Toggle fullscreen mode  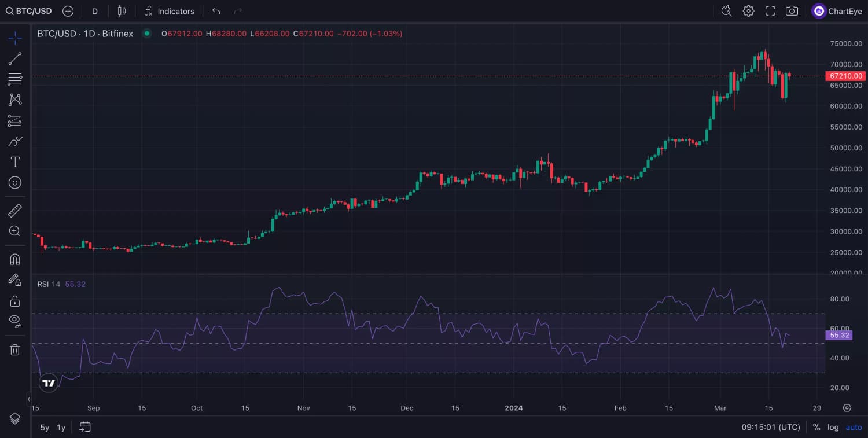770,11
